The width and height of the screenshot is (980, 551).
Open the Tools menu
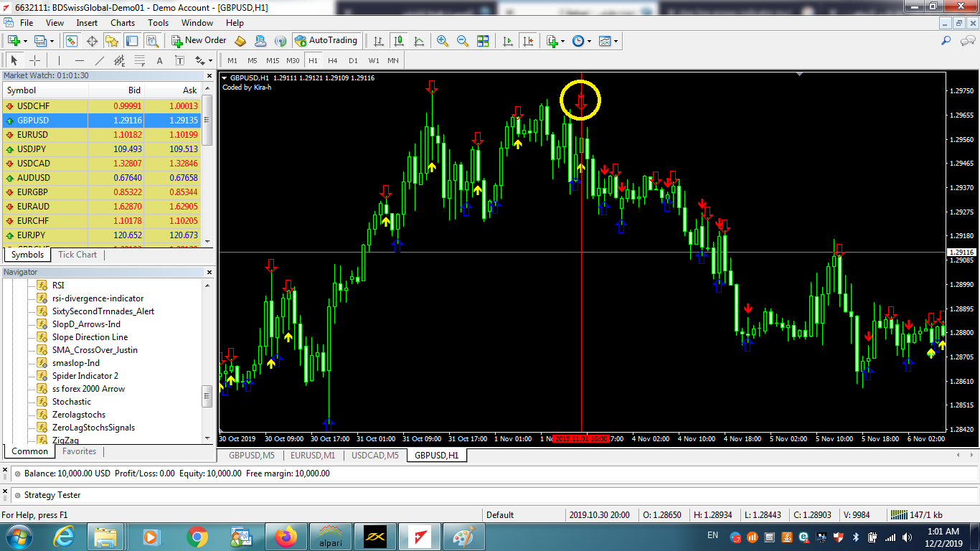pos(159,23)
